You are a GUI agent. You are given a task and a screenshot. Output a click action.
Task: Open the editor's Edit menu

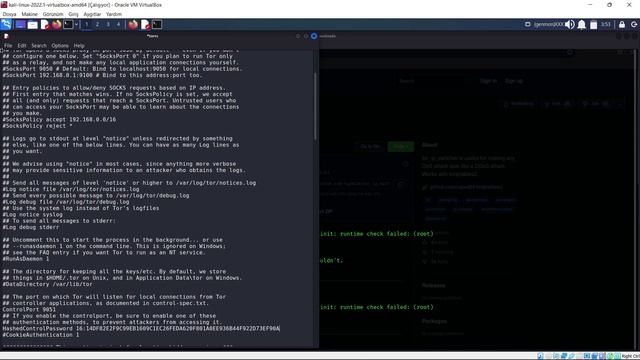coord(22,46)
